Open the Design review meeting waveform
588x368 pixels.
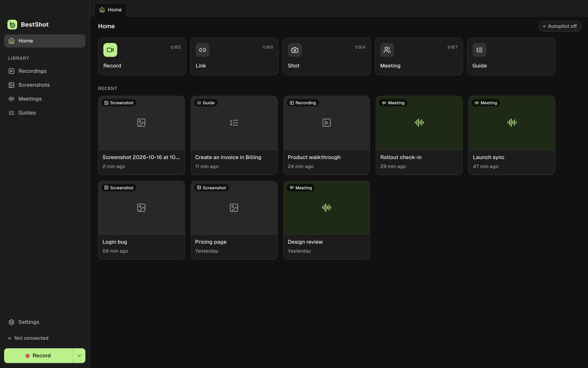point(326,208)
